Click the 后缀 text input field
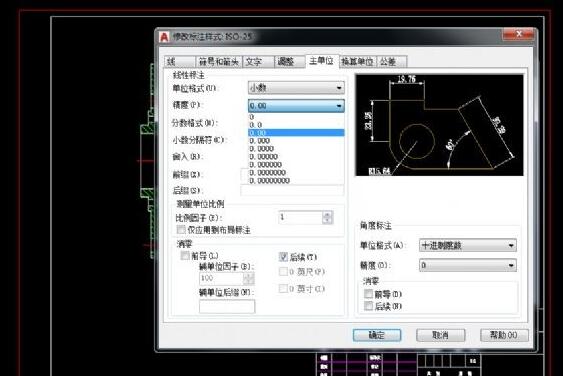The width and height of the screenshot is (563, 376). 292,190
